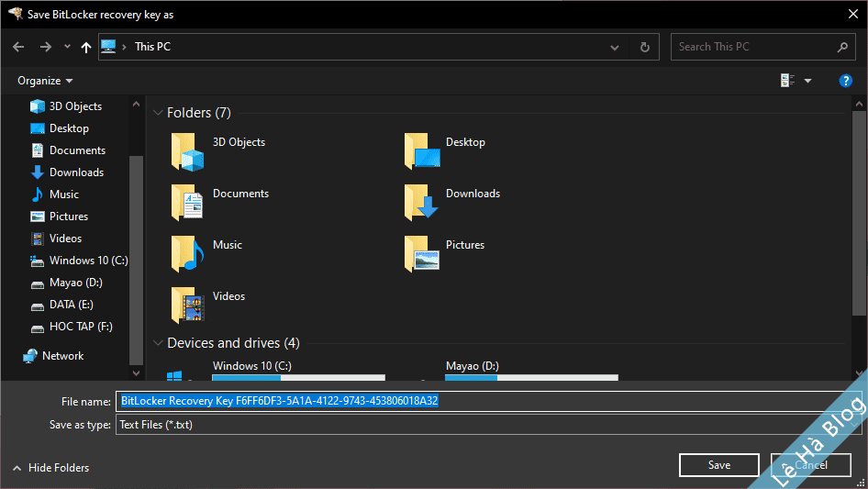The image size is (868, 489).
Task: Open more view options dropdown
Action: pyautogui.click(x=807, y=81)
